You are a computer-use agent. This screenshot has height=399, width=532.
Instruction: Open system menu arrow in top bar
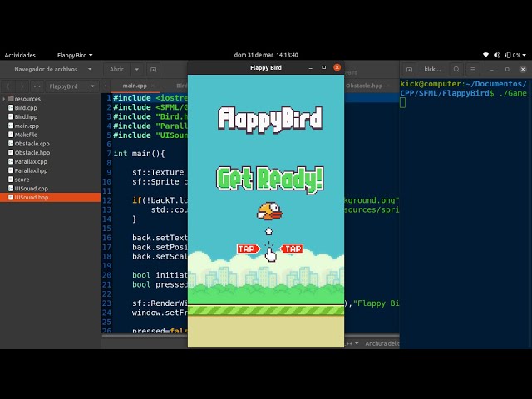[525, 55]
